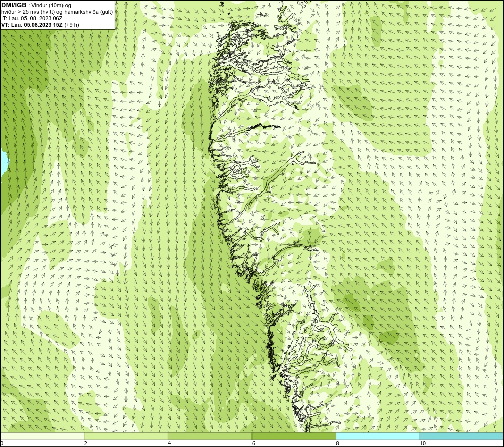
Task: Click the 4–6 m/s green legend swatch
Action: [x=210, y=436]
